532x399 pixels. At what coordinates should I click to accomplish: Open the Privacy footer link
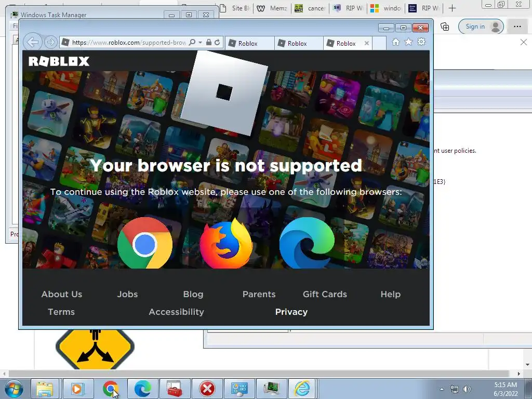click(x=291, y=312)
